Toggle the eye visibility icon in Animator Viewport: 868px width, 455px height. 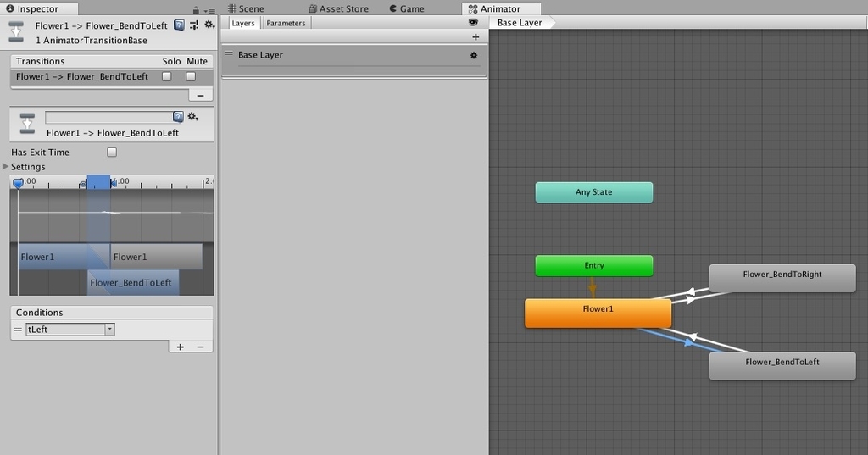tap(473, 23)
